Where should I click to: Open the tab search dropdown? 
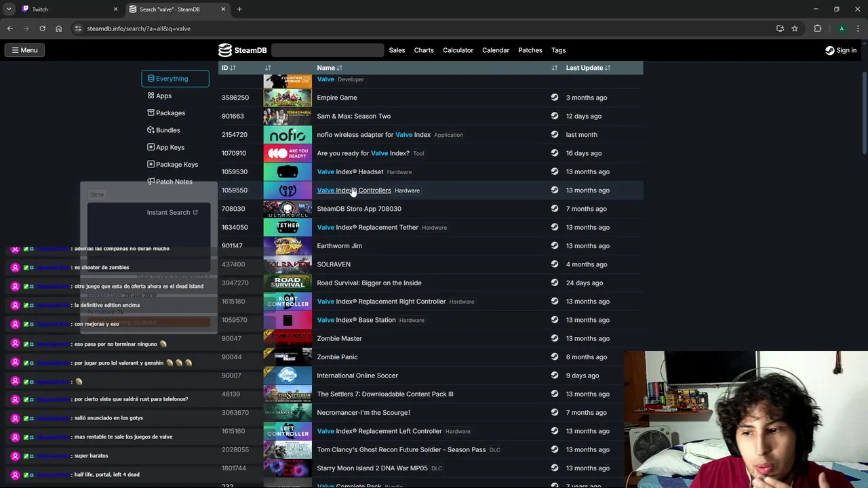tap(8, 9)
